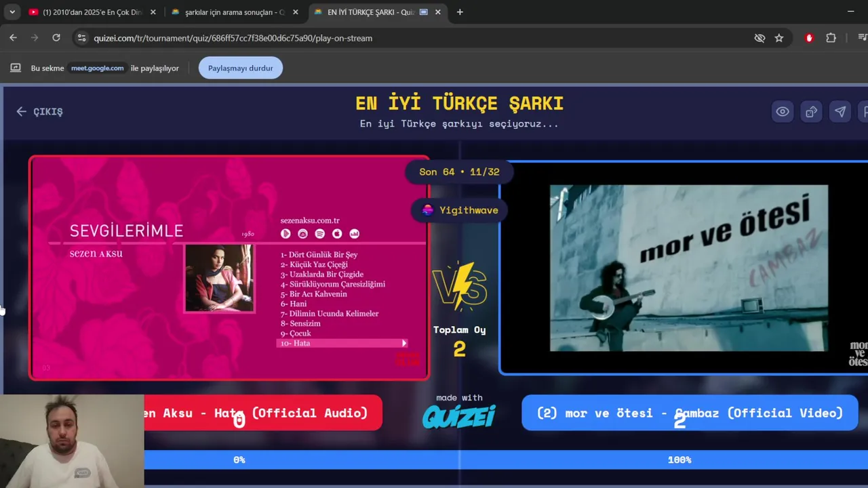The image size is (868, 488).
Task: Click the 100% vote progress bar
Action: click(x=664, y=460)
